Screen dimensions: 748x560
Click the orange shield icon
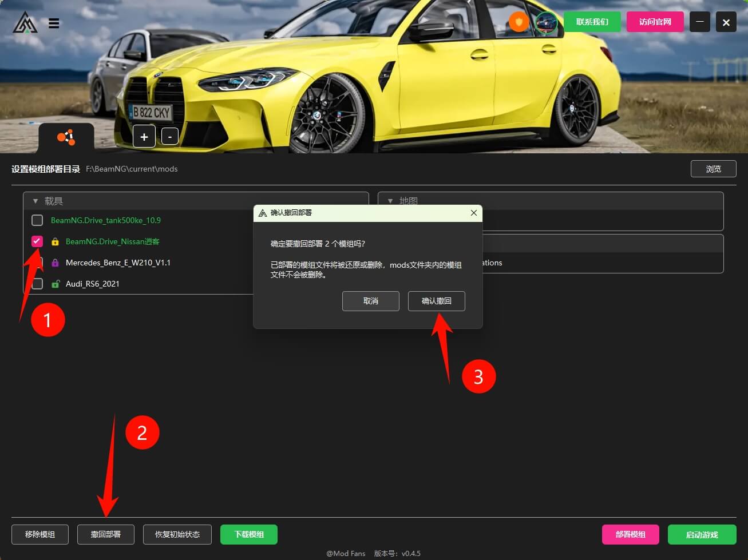click(519, 22)
